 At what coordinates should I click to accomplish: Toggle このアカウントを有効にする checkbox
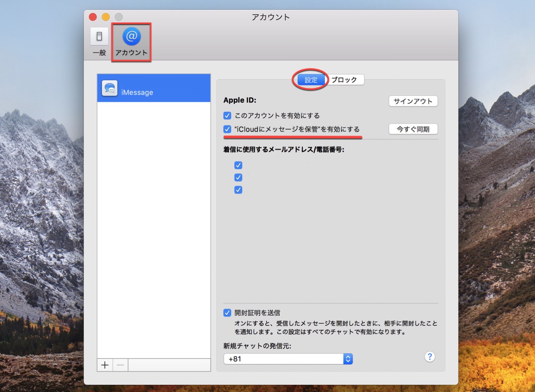pyautogui.click(x=227, y=116)
